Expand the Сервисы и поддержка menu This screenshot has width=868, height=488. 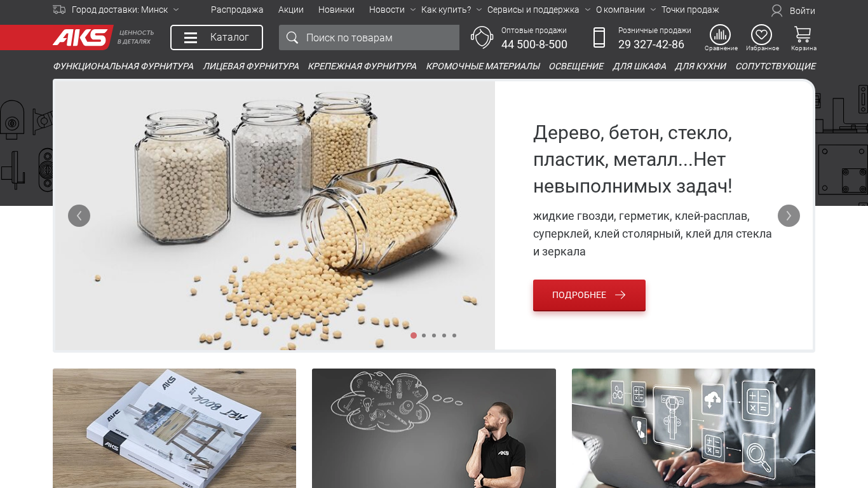539,10
